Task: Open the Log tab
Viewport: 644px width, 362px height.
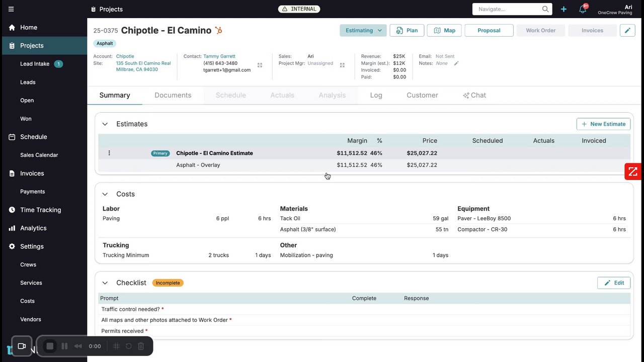Action: click(x=376, y=96)
